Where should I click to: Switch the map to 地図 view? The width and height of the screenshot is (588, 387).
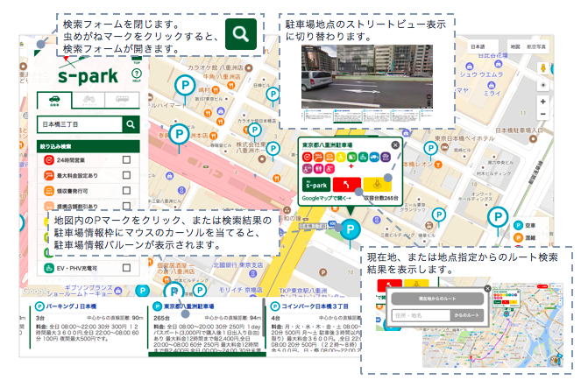pyautogui.click(x=515, y=46)
